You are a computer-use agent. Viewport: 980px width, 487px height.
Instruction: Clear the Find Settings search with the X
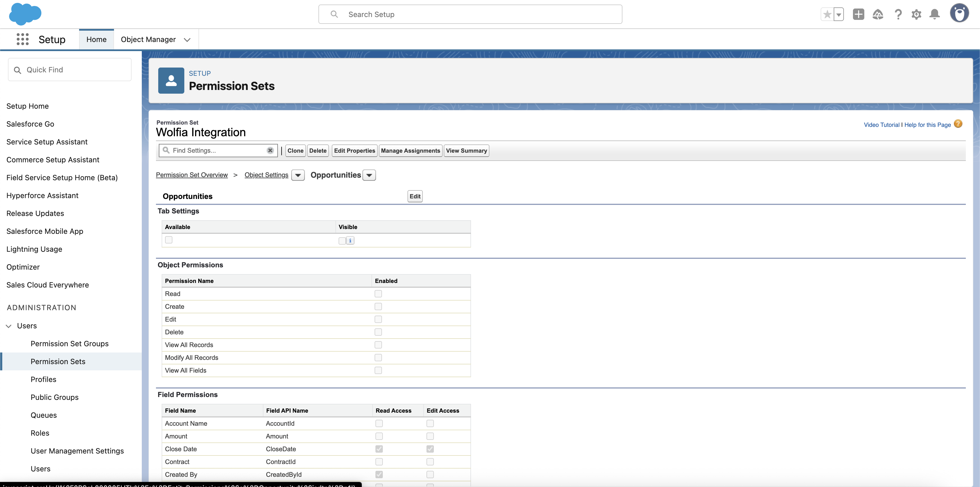point(270,150)
